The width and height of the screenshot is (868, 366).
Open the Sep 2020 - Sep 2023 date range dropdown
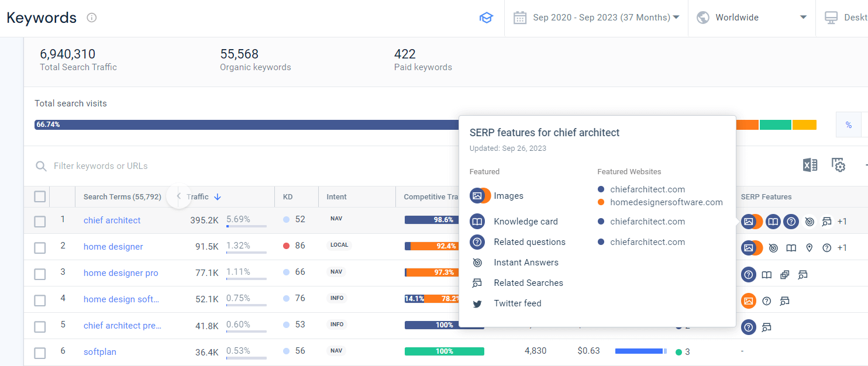pos(596,18)
